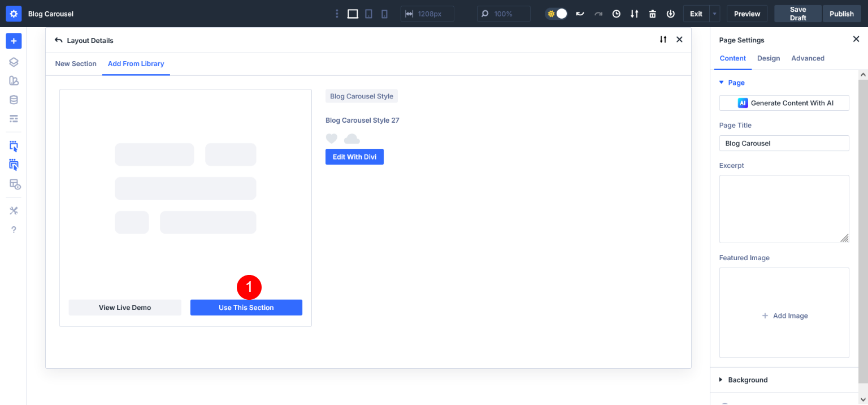Open the Exit dropdown arrow
Screen dimensions: 868x405
715,14
